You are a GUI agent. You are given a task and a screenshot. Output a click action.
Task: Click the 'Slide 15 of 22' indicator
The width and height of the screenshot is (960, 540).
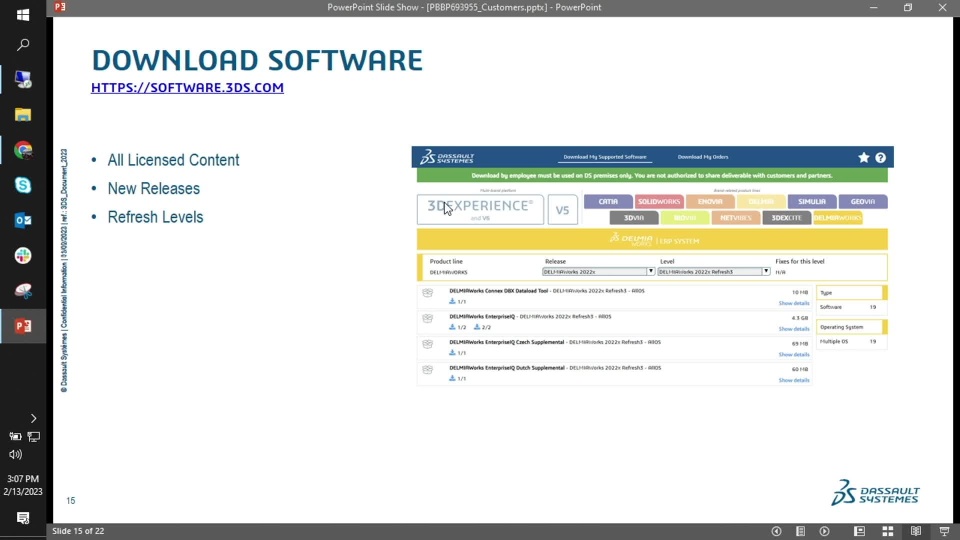point(78,531)
